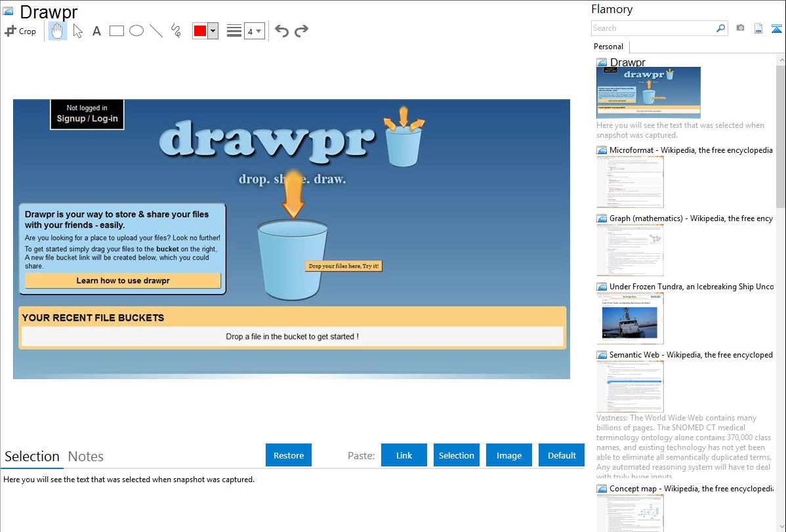Click the browser icon beside Graph (mathematics) entry
The width and height of the screenshot is (786, 532).
pos(602,218)
